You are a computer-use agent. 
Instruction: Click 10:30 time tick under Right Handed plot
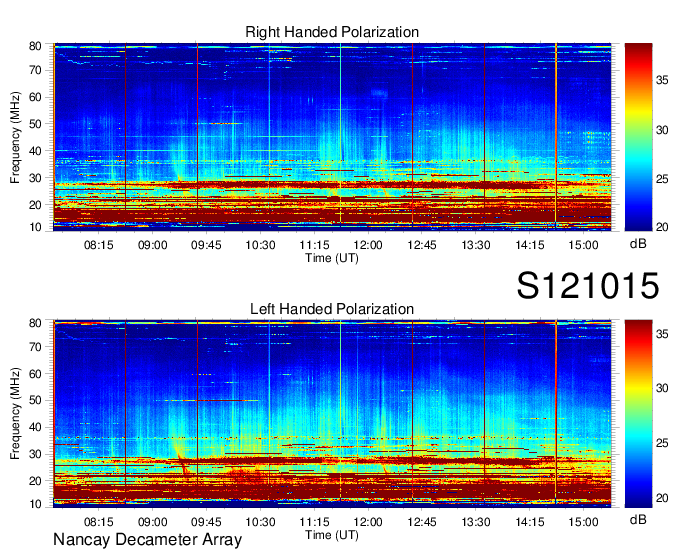260,245
